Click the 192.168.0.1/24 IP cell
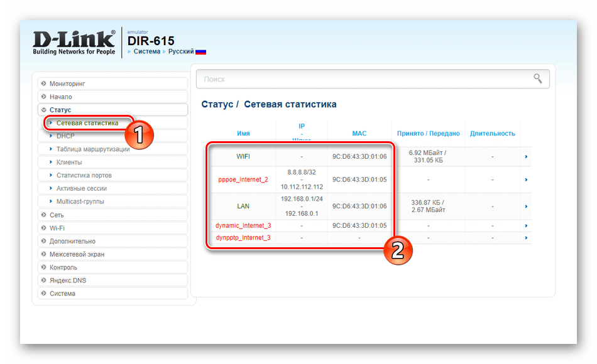597x364 pixels. 302,199
